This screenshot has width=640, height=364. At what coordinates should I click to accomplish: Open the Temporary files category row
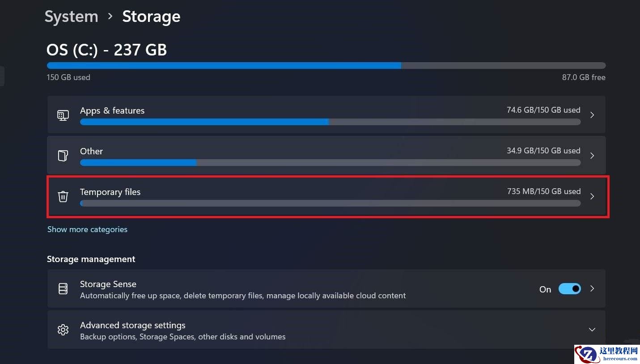pyautogui.click(x=313, y=196)
